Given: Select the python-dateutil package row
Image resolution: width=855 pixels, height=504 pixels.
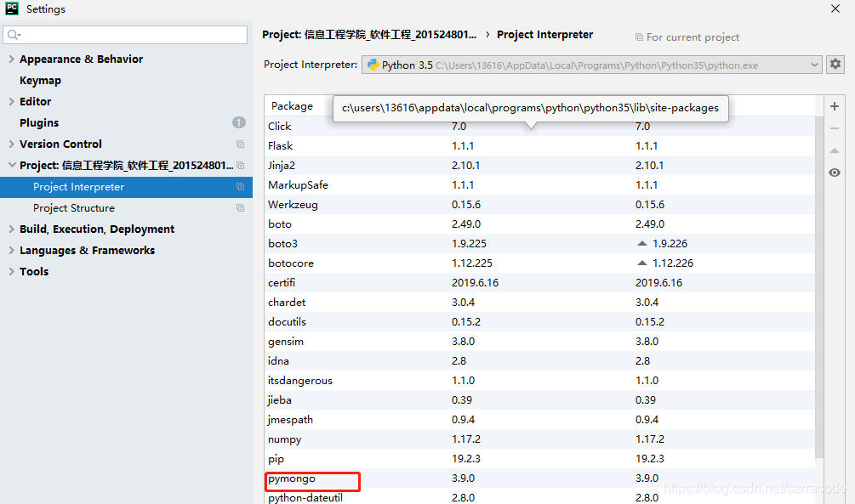Looking at the screenshot, I should pos(540,497).
